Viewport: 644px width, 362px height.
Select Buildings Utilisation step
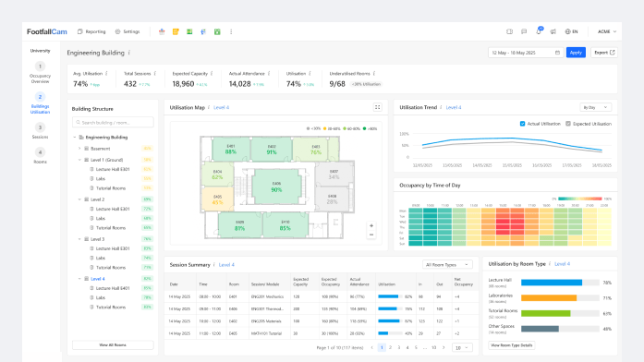pos(40,103)
